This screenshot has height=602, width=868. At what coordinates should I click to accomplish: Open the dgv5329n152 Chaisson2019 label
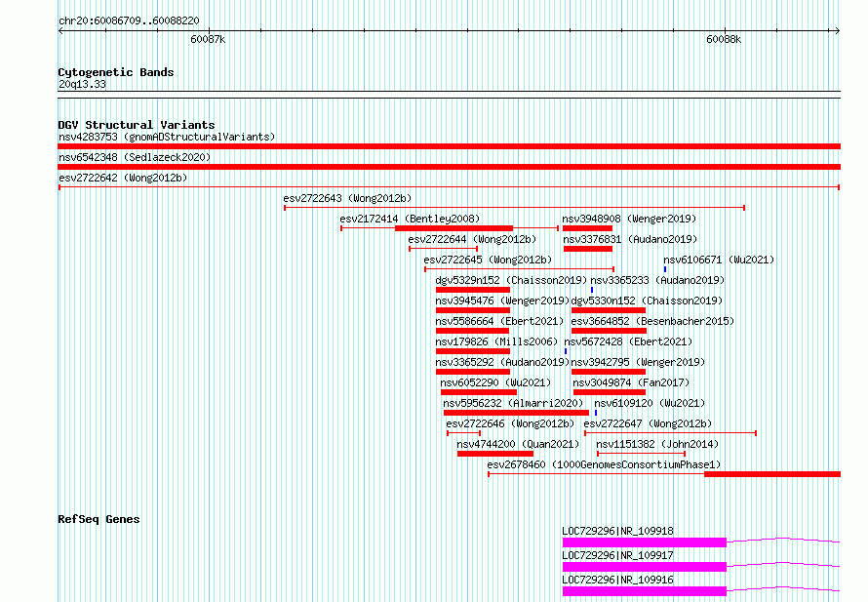pyautogui.click(x=511, y=280)
